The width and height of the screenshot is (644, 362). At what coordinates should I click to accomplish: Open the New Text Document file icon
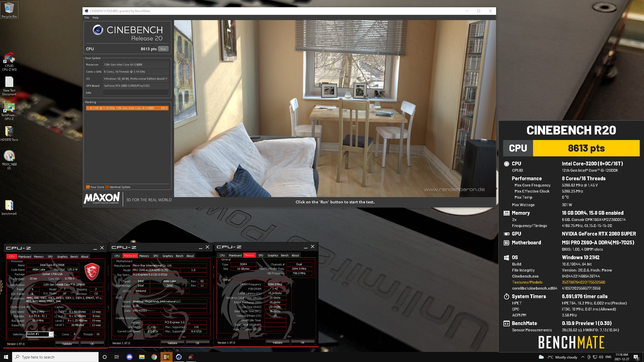coord(9,86)
